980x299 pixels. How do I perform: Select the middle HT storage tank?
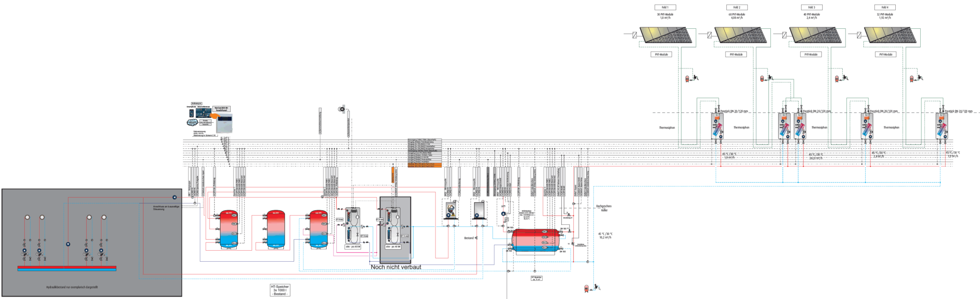point(275,230)
